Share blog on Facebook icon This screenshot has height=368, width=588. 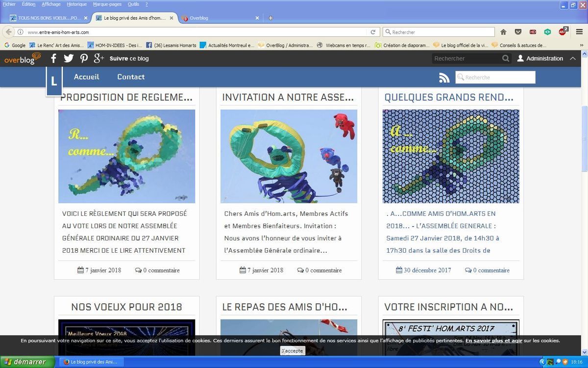click(54, 58)
